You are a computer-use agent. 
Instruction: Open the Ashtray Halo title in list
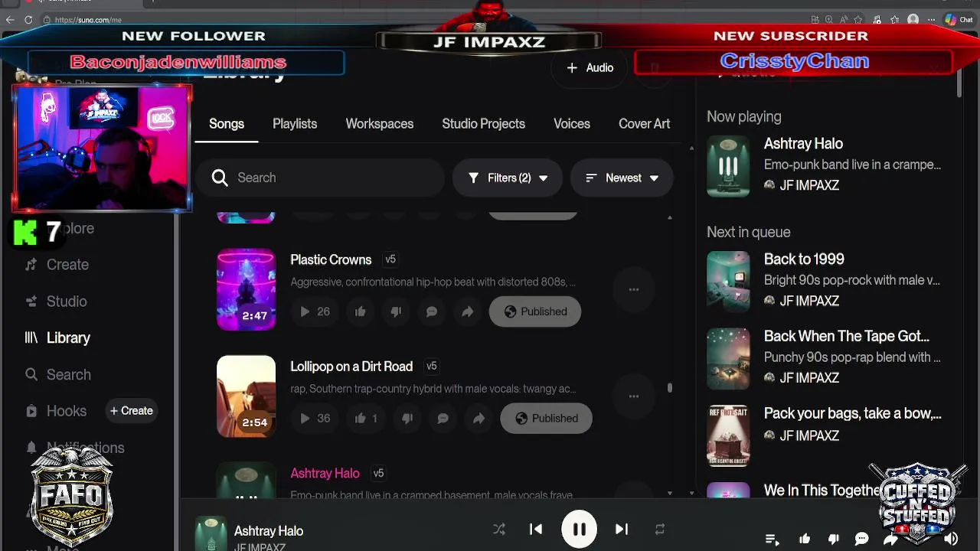[325, 473]
